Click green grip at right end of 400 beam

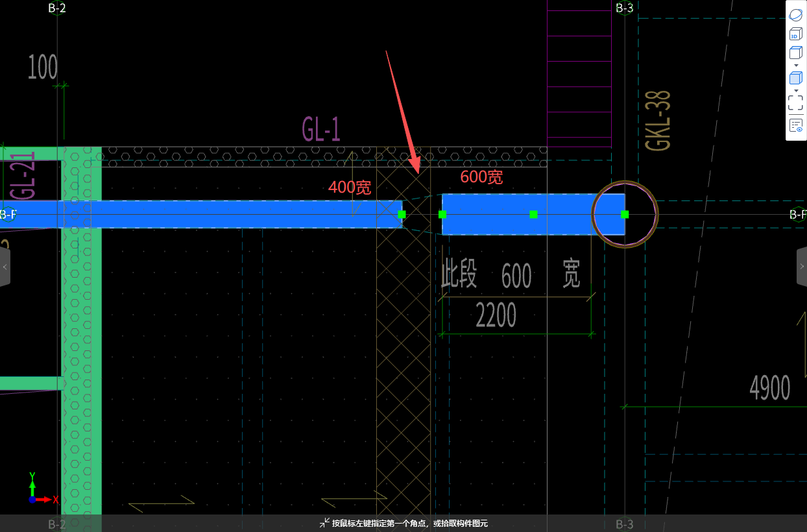click(x=402, y=214)
